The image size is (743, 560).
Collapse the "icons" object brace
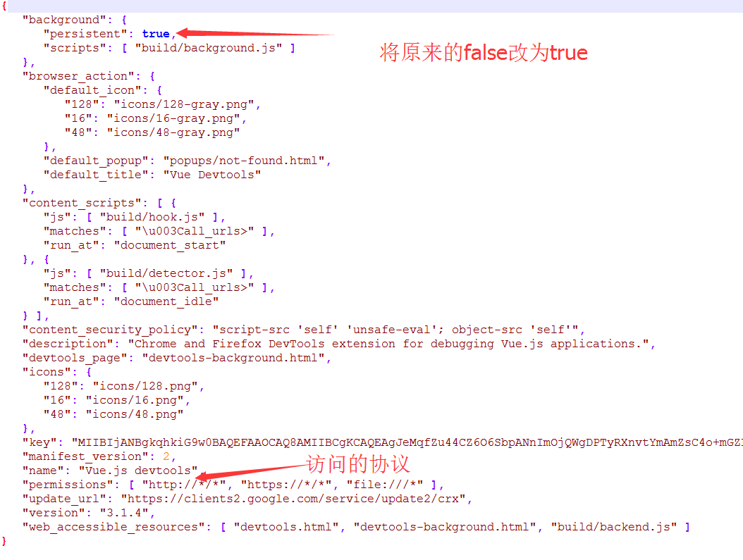pos(89,372)
